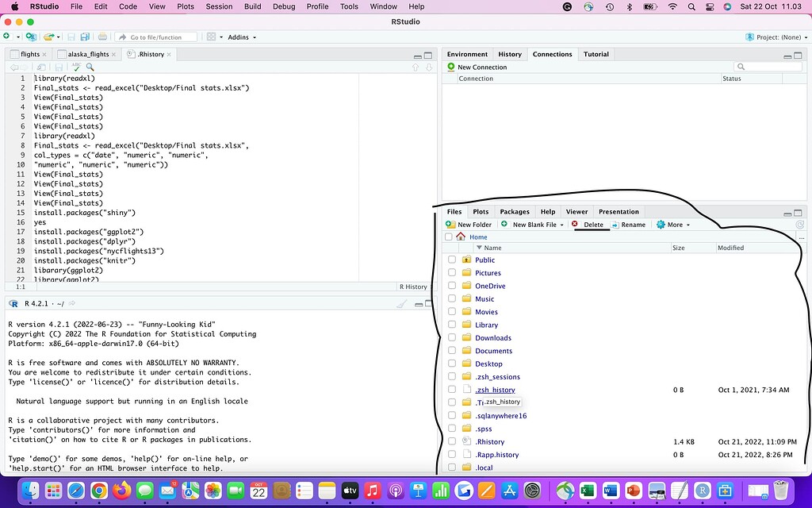Image resolution: width=812 pixels, height=508 pixels.
Task: Open the Addins dropdown menu
Action: tap(240, 37)
